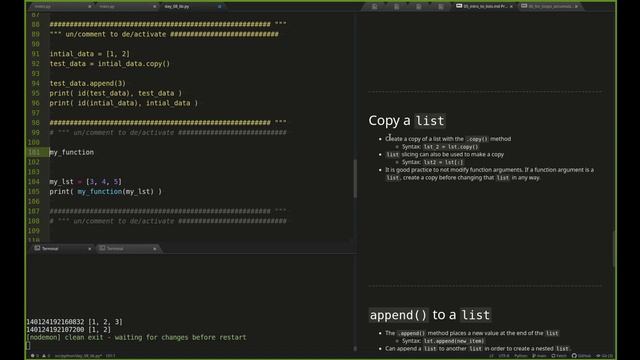Viewport: 640px width, 360px height.
Task: Click the terminal output "140124192160832 [1, 2, 3]"
Action: [74, 322]
